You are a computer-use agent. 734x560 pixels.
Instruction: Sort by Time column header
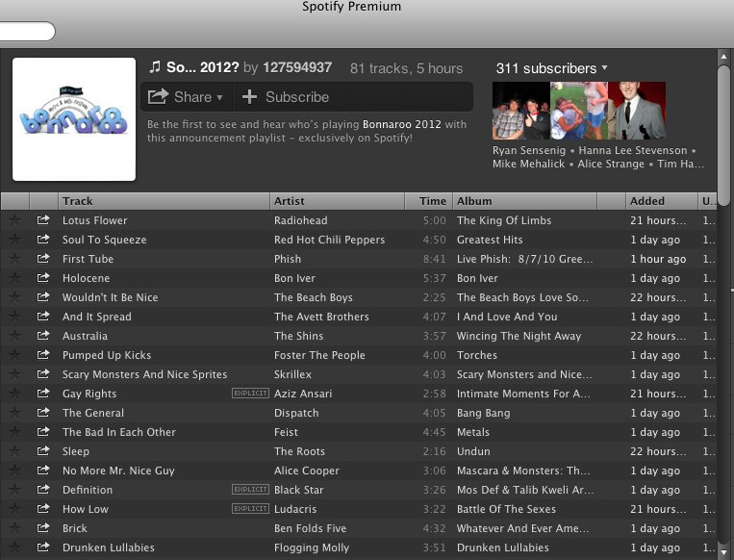tap(428, 201)
